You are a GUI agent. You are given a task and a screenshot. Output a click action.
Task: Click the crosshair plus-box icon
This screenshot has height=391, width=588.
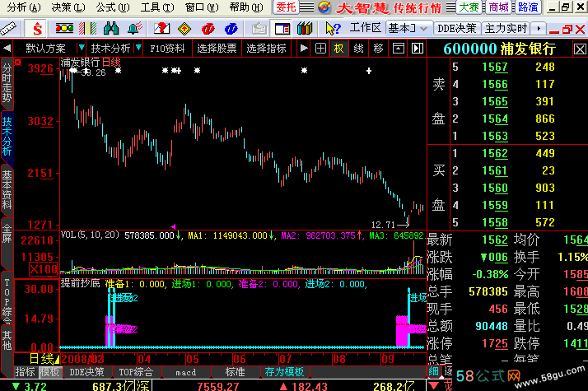[x=320, y=48]
